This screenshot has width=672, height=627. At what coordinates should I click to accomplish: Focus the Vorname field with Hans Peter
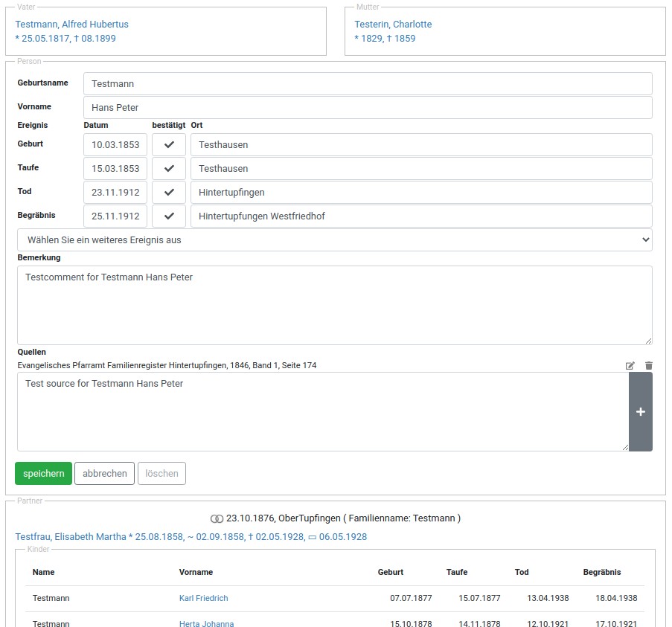(x=368, y=108)
